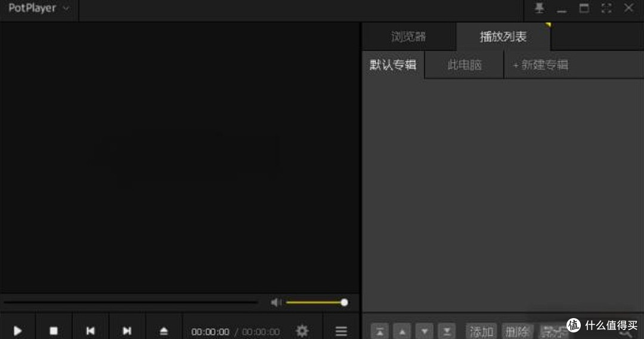Create a new album with +新建专辑

[x=540, y=64]
